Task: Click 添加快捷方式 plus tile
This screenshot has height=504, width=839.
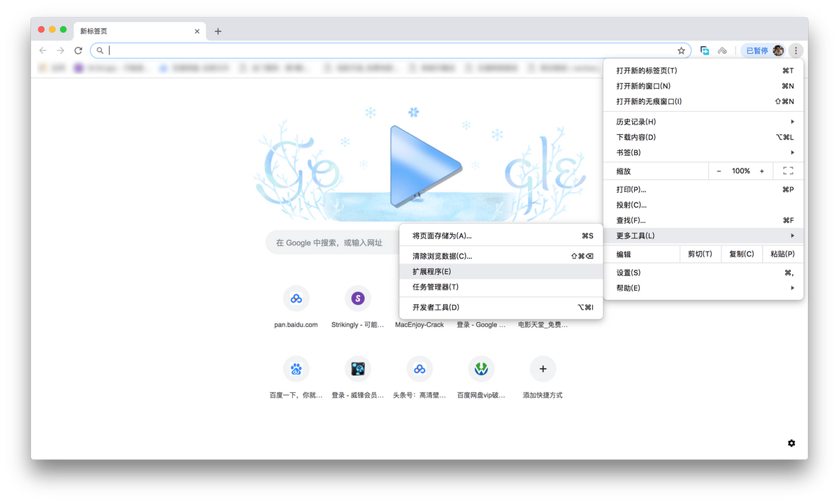Action: pos(543,368)
